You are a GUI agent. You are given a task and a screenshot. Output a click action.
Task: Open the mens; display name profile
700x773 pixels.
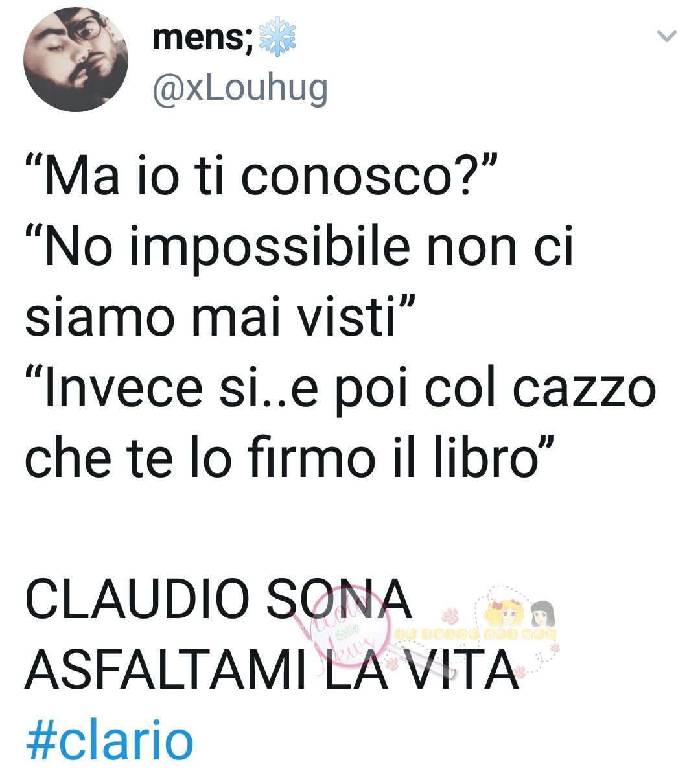203,37
